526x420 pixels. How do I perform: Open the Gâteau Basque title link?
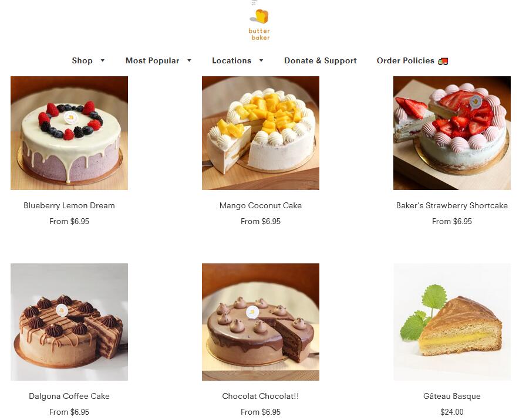click(452, 396)
